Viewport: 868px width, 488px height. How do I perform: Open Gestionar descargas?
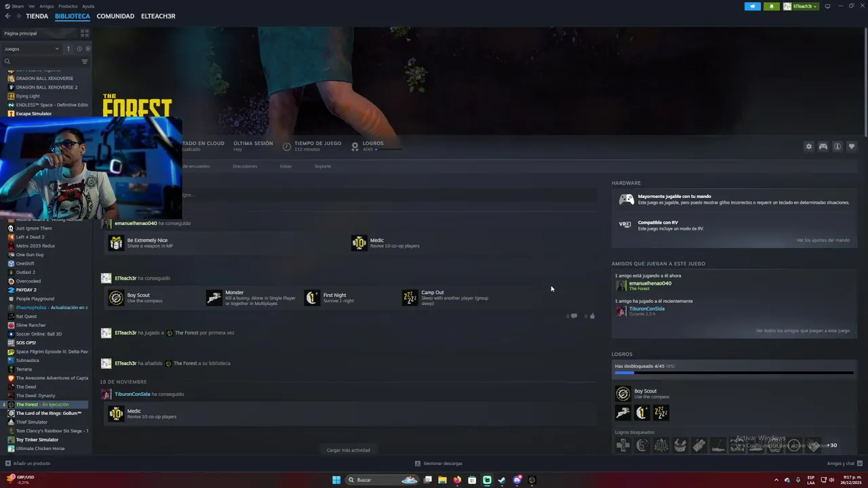coord(438,464)
